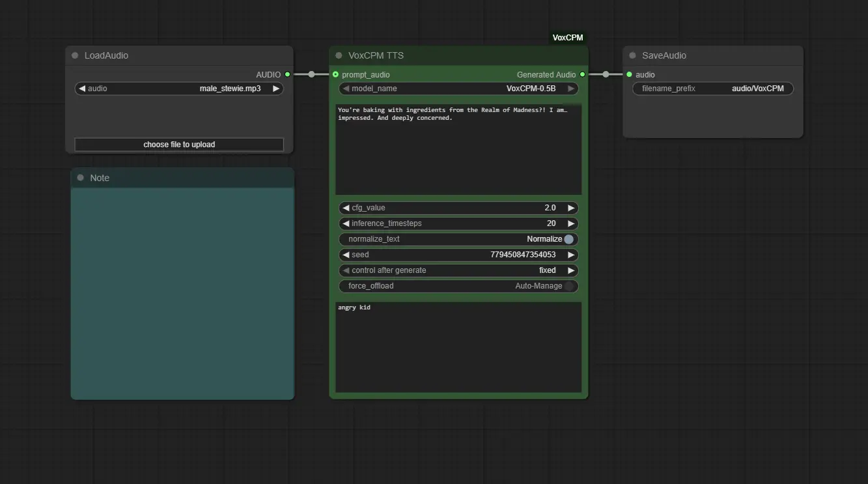Click the VoxCPM badge above the node
The image size is (868, 484).
pyautogui.click(x=568, y=38)
